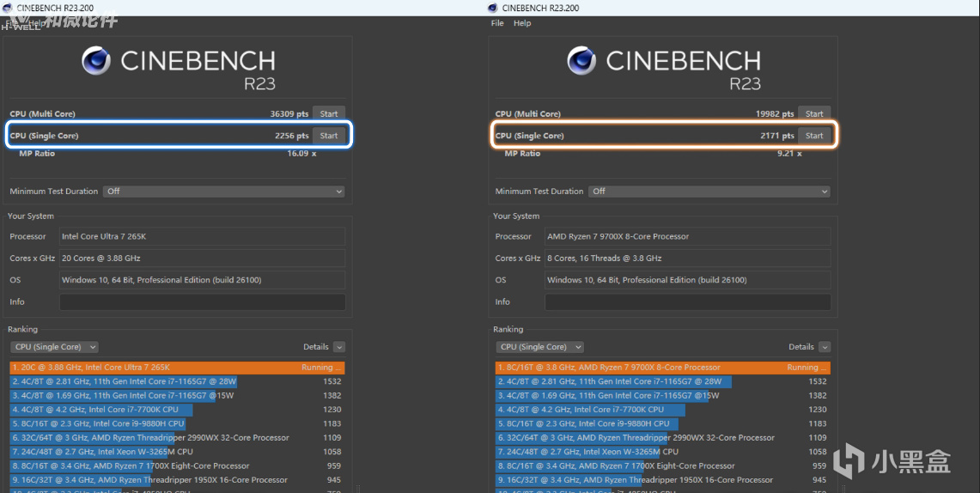980x493 pixels.
Task: Click the 2256 pts single core score
Action: pos(292,136)
